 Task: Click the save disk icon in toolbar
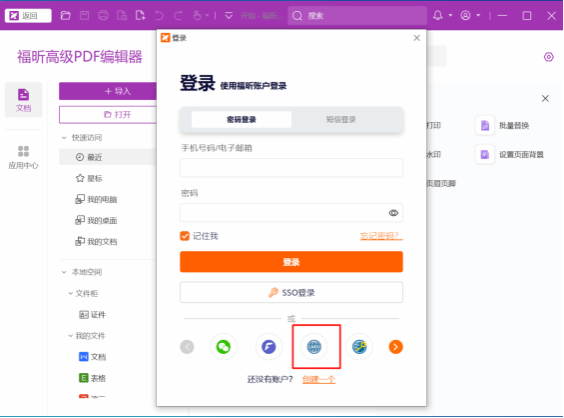pyautogui.click(x=85, y=15)
